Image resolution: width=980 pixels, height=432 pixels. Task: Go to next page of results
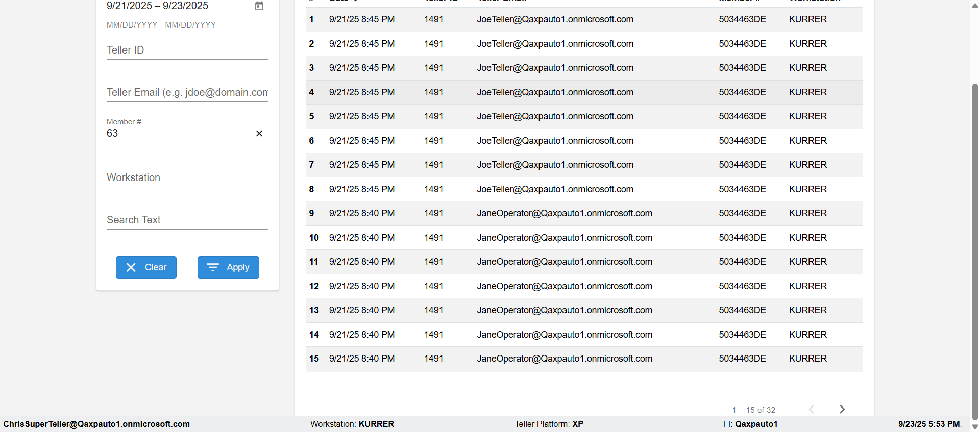(x=842, y=409)
